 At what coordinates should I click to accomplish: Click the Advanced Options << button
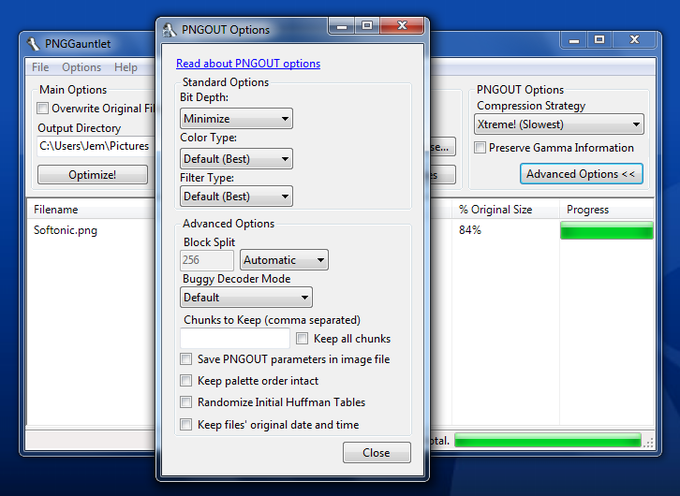pyautogui.click(x=581, y=174)
